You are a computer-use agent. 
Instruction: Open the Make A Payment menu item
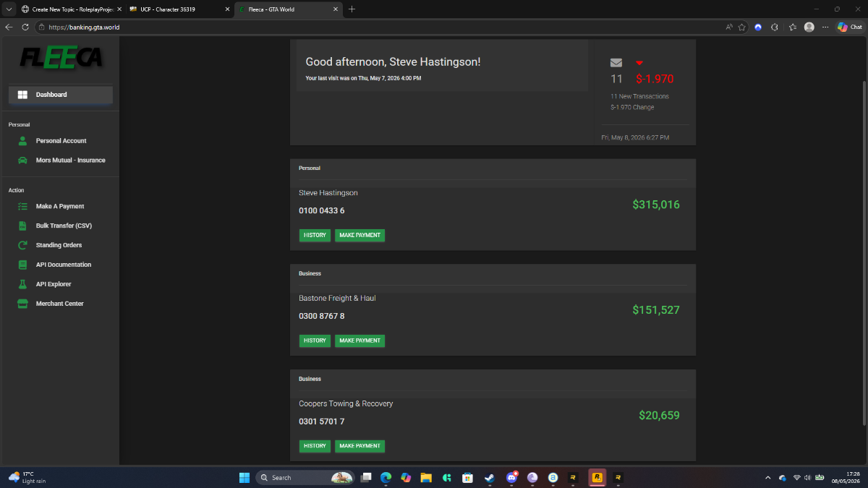pyautogui.click(x=60, y=207)
